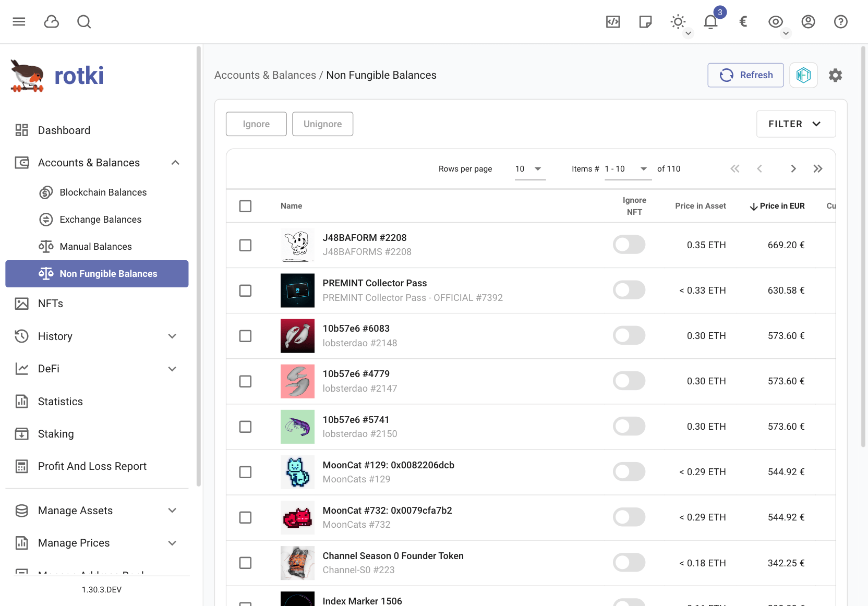This screenshot has width=868, height=606.
Task: Click the Staking inbox icon
Action: coord(21,434)
